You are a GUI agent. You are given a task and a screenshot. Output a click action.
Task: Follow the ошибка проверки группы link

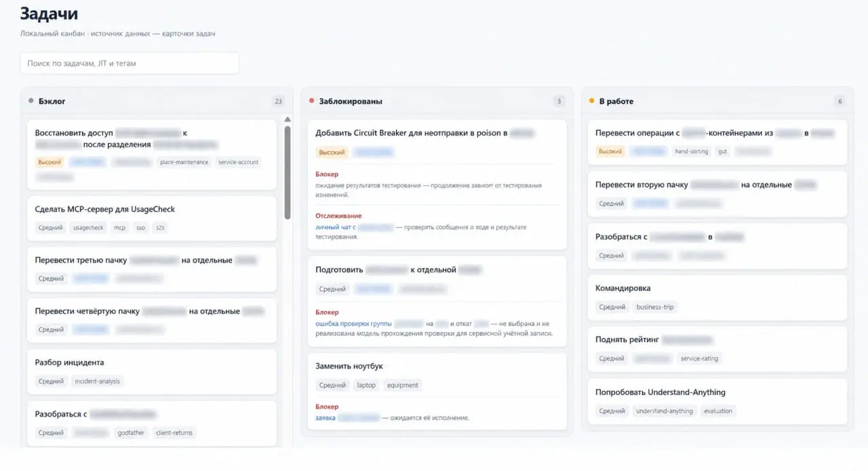click(x=353, y=324)
